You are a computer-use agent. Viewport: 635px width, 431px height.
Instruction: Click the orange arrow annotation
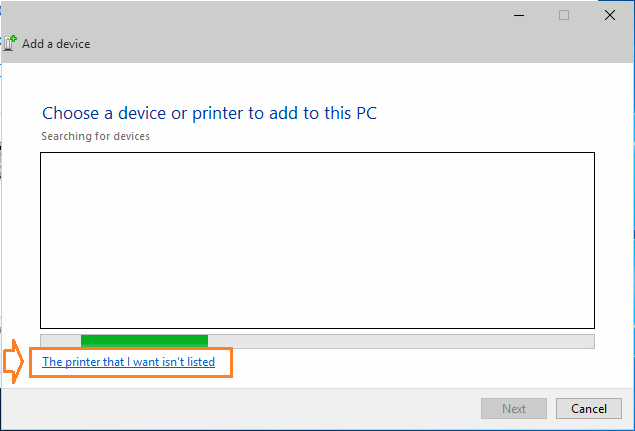click(13, 361)
